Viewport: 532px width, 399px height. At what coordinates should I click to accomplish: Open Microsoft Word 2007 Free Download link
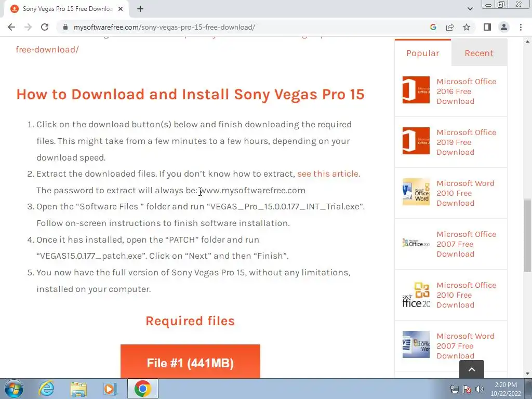465,345
